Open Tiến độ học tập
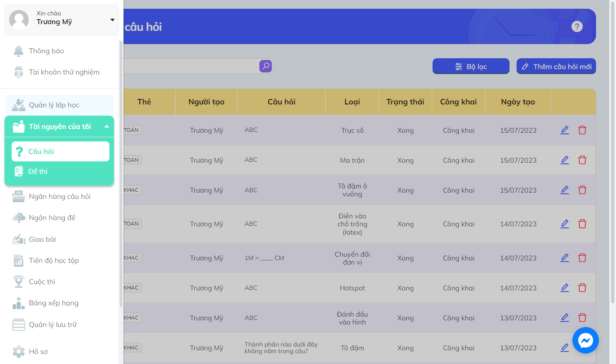 pos(59,260)
